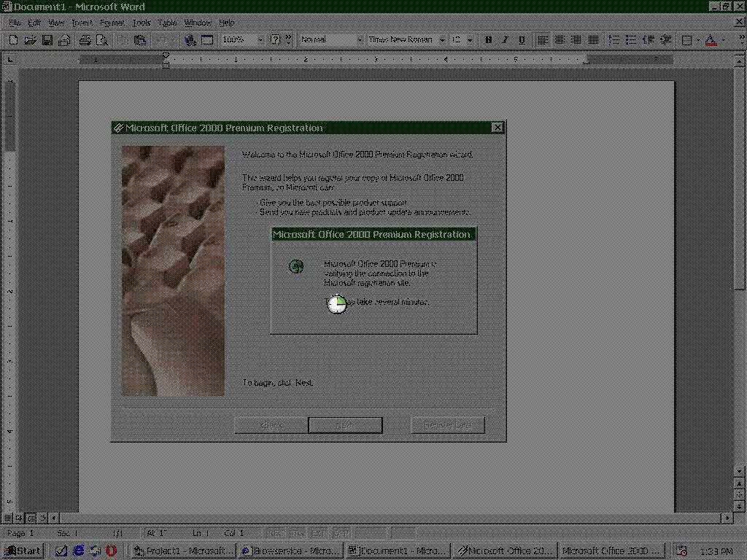Click Back in the registration wizard
Viewport: 747px width, 560px height.
271,425
